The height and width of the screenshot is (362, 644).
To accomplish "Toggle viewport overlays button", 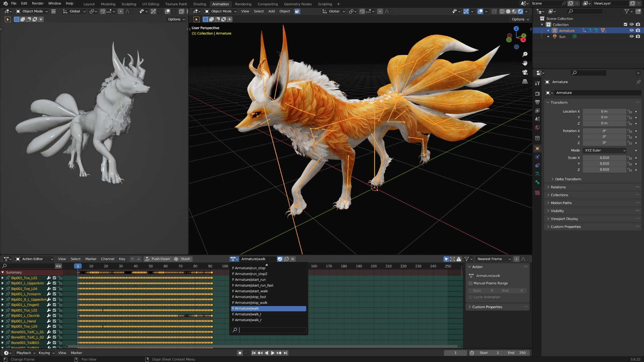I will point(480,11).
